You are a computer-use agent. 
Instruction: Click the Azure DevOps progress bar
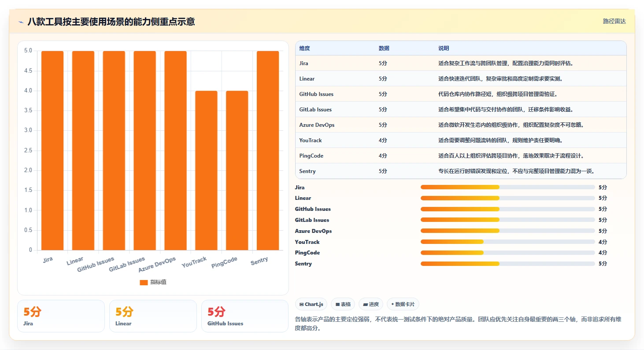tap(508, 231)
